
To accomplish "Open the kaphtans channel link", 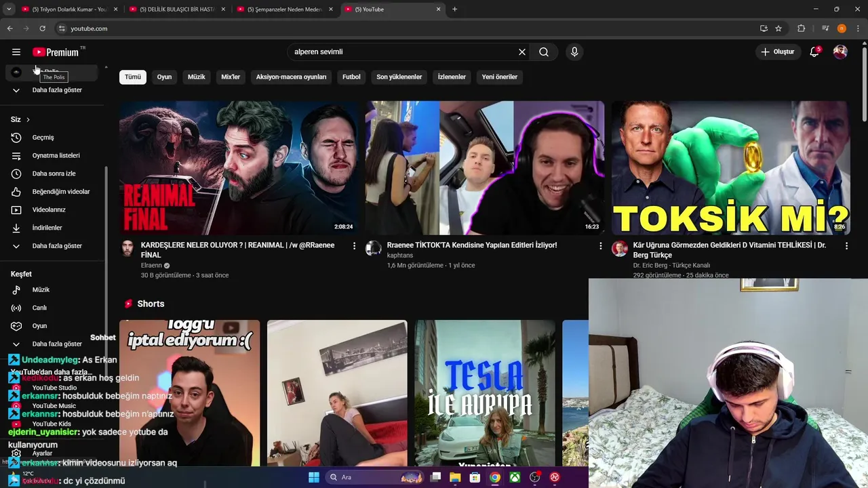I will pos(400,256).
